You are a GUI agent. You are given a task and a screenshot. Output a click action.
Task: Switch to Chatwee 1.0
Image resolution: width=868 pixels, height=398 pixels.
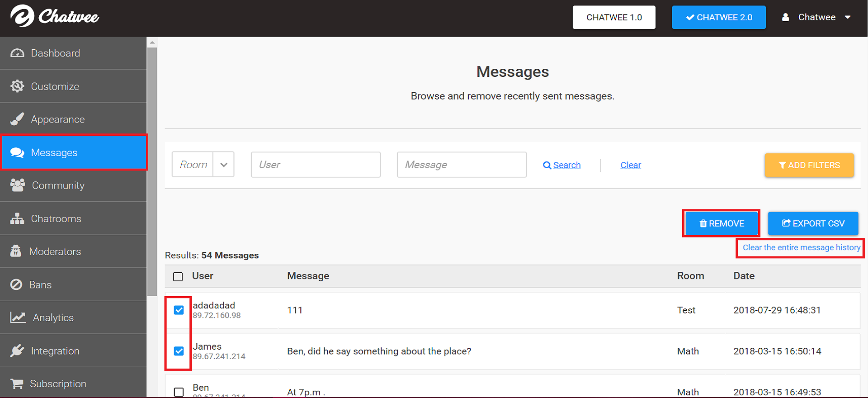[614, 17]
